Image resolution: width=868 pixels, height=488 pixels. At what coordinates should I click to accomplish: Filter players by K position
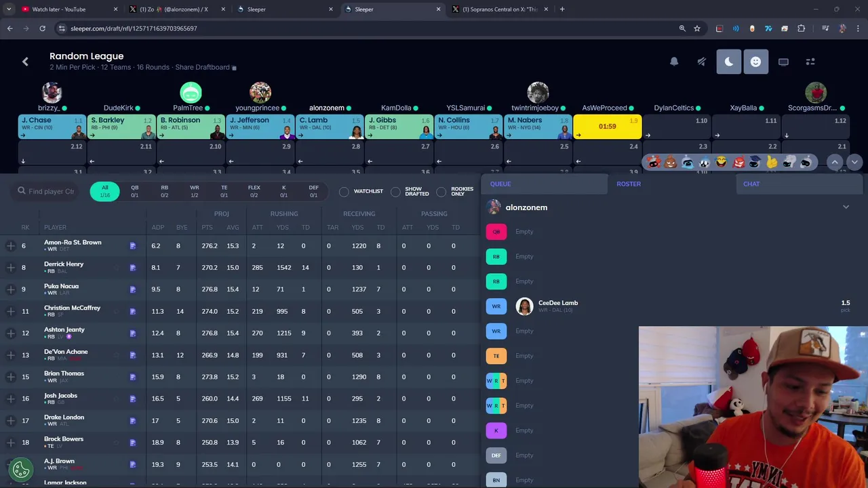tap(284, 191)
